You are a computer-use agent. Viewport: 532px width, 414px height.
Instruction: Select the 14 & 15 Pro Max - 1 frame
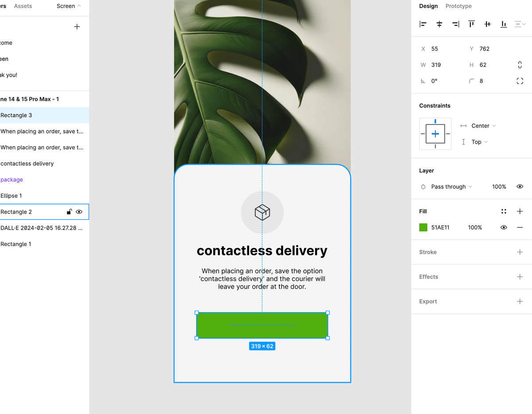click(x=44, y=99)
